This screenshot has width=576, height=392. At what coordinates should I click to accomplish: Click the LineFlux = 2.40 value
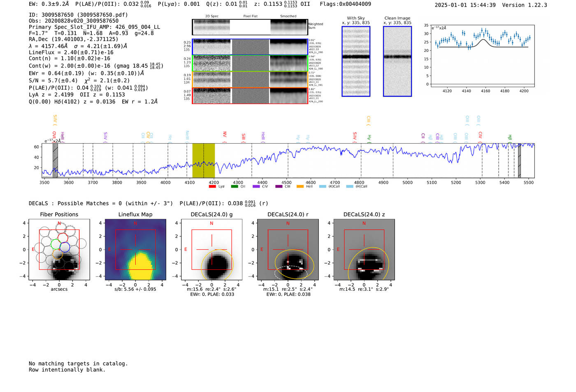click(71, 52)
